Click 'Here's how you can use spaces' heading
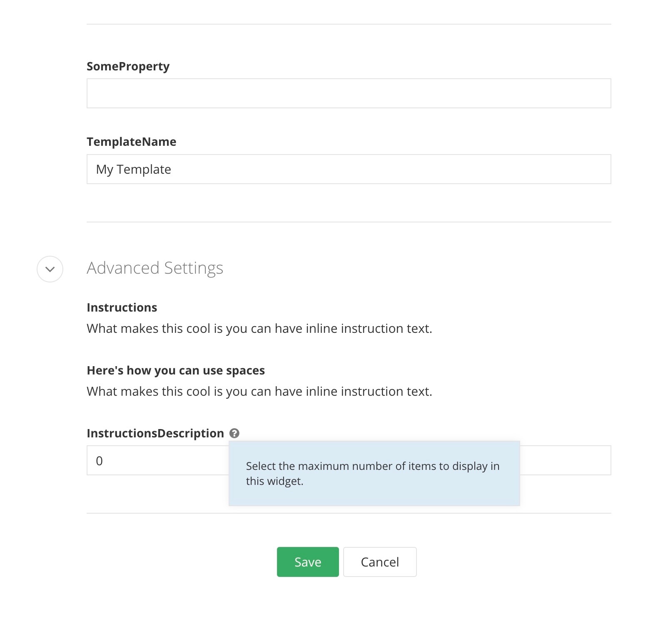 176,370
